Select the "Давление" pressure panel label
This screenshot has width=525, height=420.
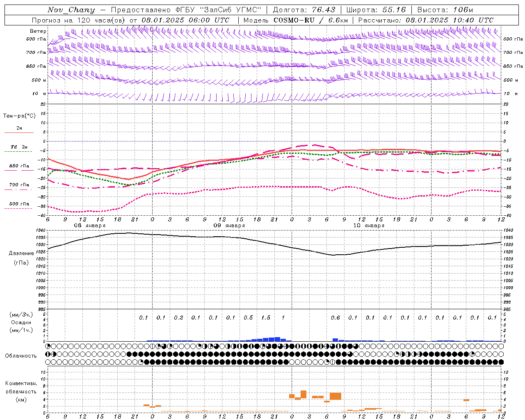pos(21,253)
